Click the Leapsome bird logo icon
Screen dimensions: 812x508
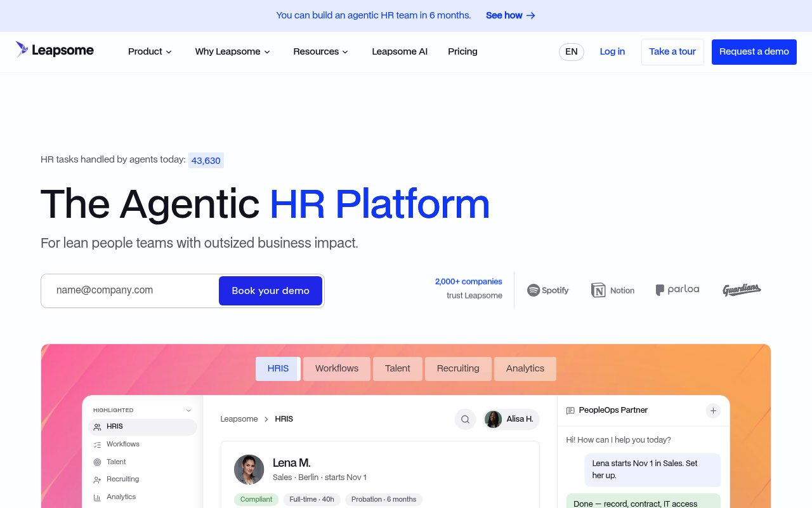(x=22, y=50)
